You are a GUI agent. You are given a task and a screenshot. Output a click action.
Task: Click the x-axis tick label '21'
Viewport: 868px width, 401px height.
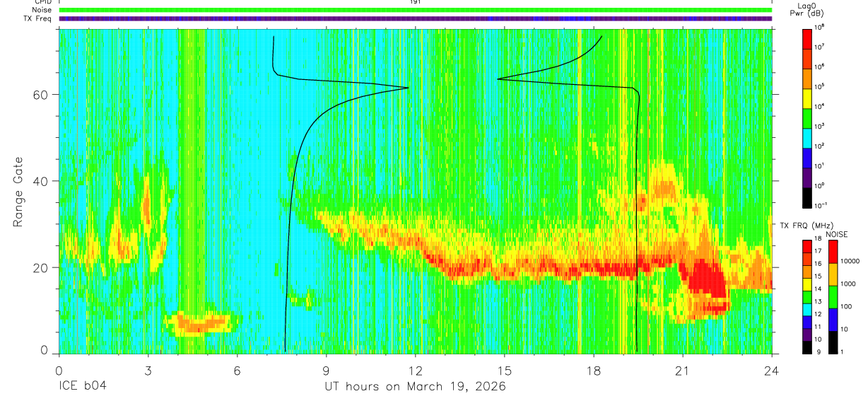[x=683, y=371]
